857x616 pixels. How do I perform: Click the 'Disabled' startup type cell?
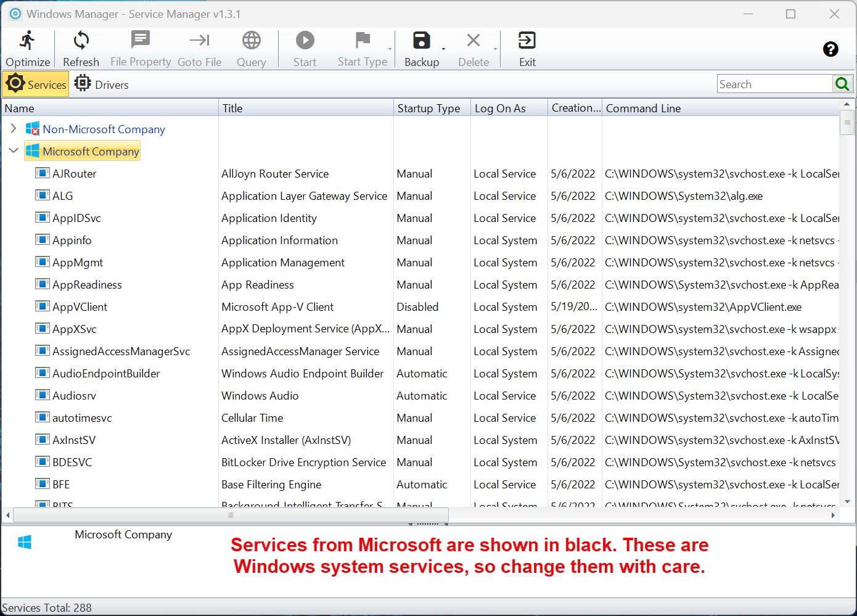pyautogui.click(x=417, y=306)
